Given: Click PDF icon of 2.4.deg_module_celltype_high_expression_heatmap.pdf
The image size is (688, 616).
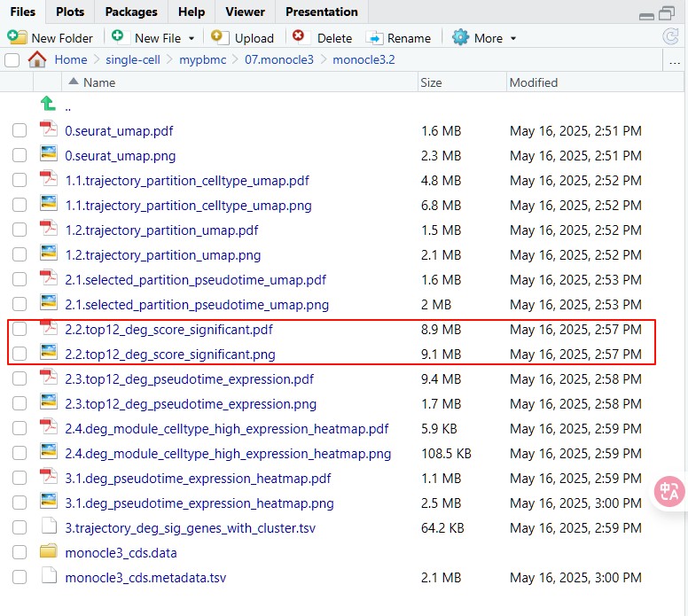Looking at the screenshot, I should click(48, 426).
